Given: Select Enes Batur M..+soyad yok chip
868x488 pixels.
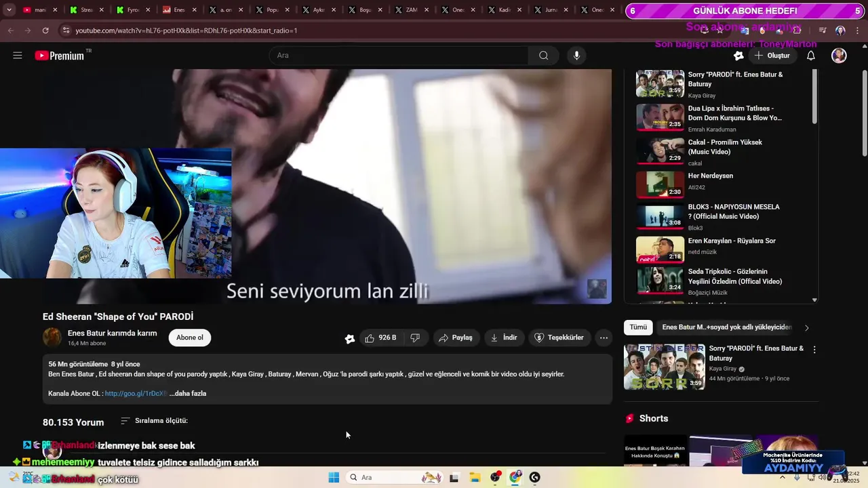Looking at the screenshot, I should point(727,327).
